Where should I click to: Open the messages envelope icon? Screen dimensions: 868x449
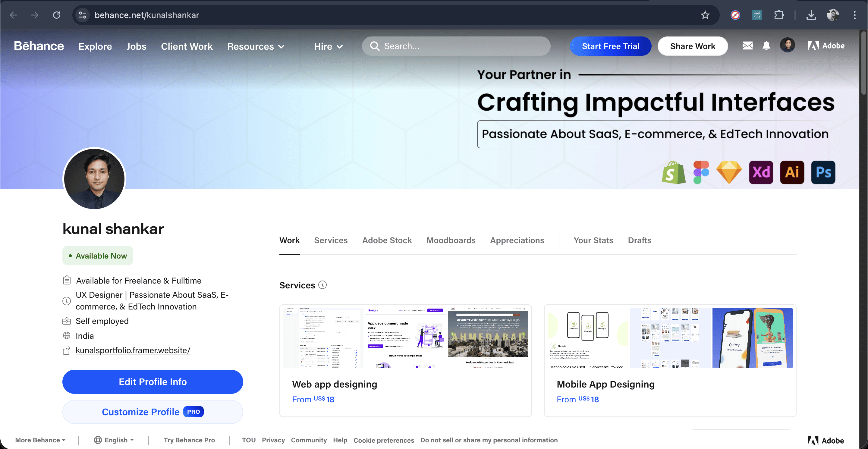point(747,46)
